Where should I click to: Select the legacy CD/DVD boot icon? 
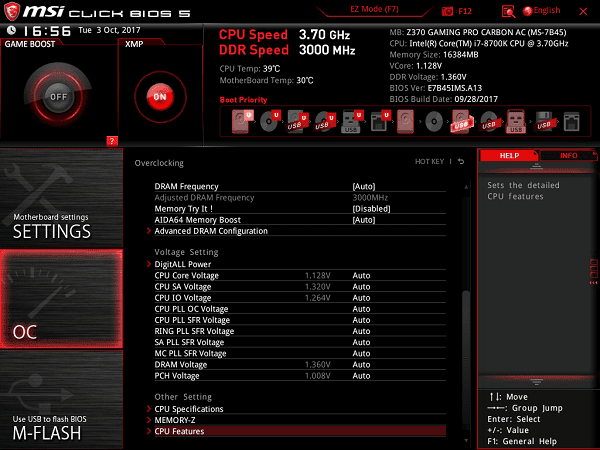[x=434, y=122]
